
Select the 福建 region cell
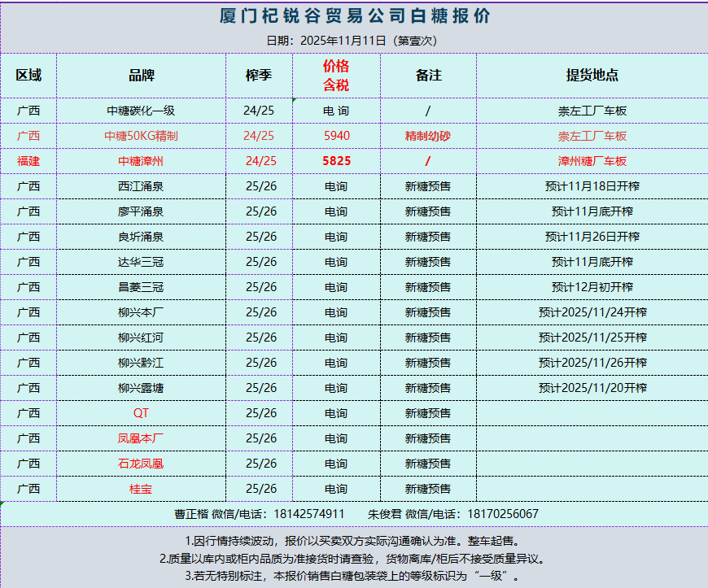(28, 161)
